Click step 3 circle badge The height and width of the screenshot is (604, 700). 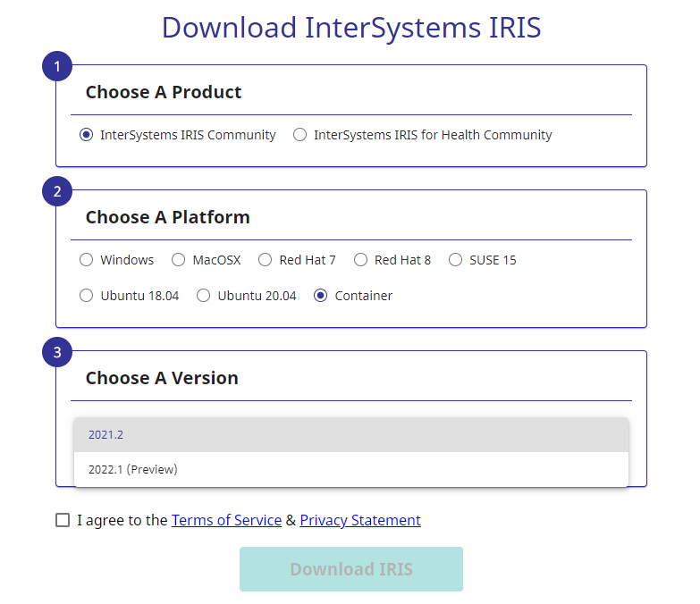[57, 352]
